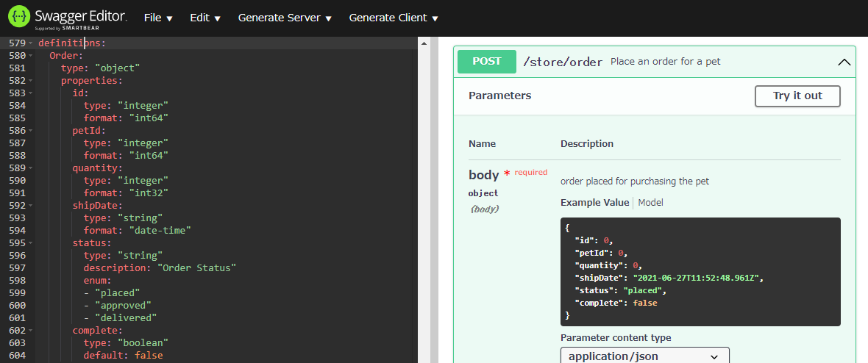Fold the definitions block at line 579
The height and width of the screenshot is (363, 868).
click(31, 43)
